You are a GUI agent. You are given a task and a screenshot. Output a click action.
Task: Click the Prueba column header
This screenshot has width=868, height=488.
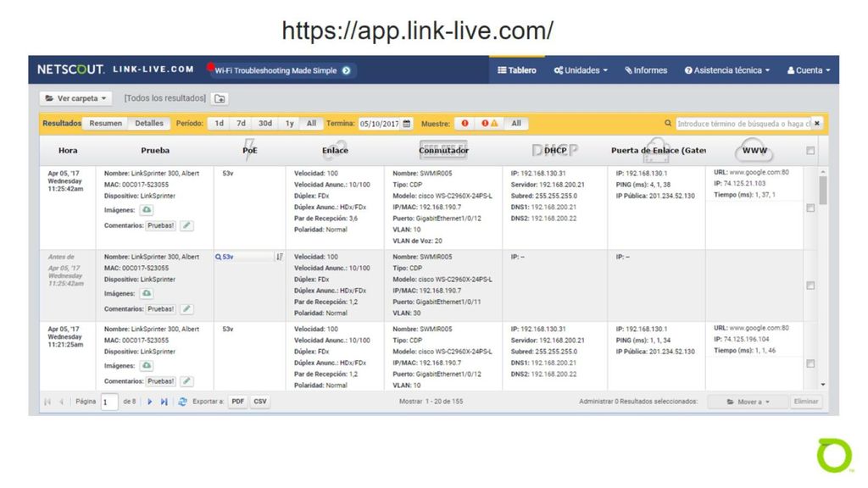tap(155, 151)
